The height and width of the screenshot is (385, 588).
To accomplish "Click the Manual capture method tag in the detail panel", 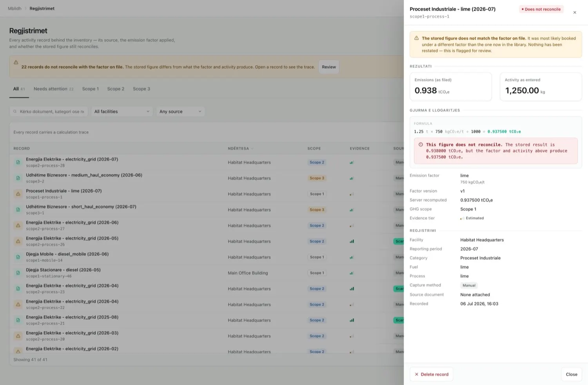I will [469, 285].
